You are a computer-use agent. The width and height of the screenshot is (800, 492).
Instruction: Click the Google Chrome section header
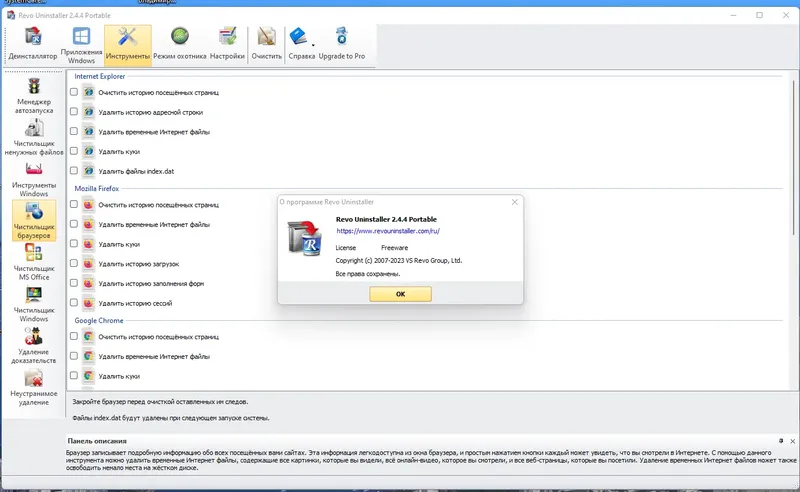pyautogui.click(x=99, y=321)
